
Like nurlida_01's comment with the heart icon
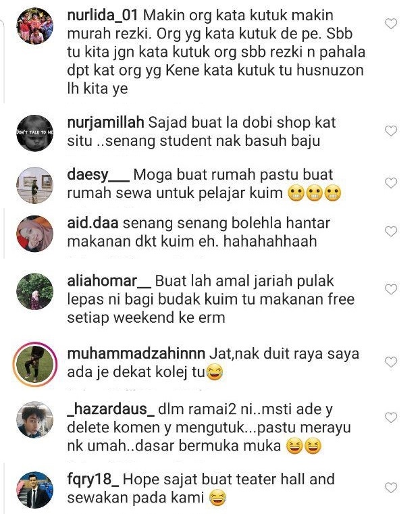click(x=391, y=24)
